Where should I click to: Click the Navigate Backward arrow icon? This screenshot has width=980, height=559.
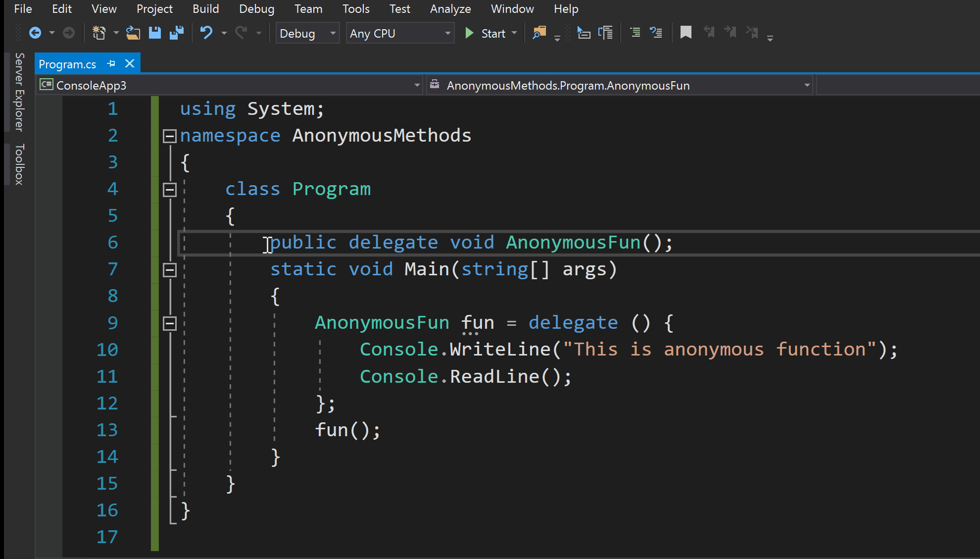click(36, 33)
